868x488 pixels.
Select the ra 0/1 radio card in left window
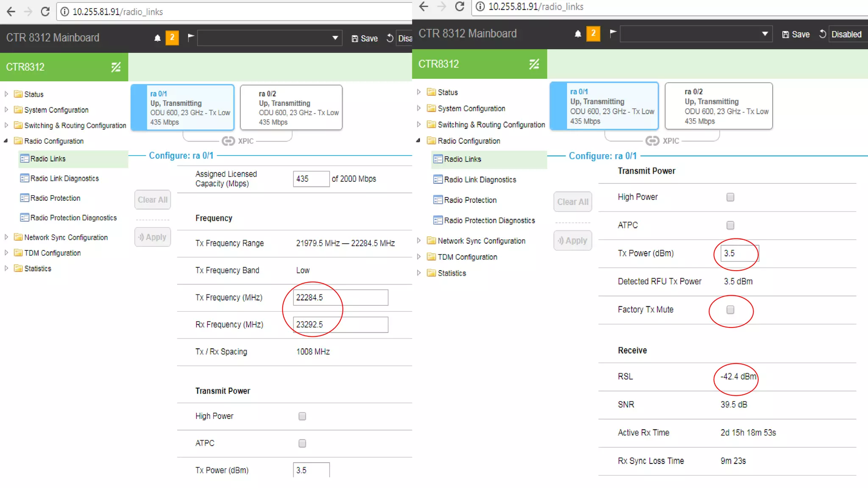pyautogui.click(x=182, y=108)
